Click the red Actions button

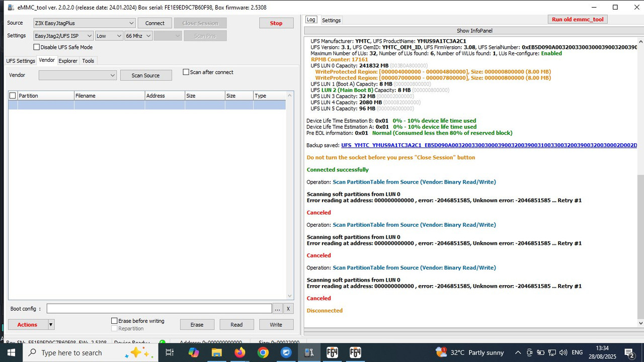click(28, 325)
